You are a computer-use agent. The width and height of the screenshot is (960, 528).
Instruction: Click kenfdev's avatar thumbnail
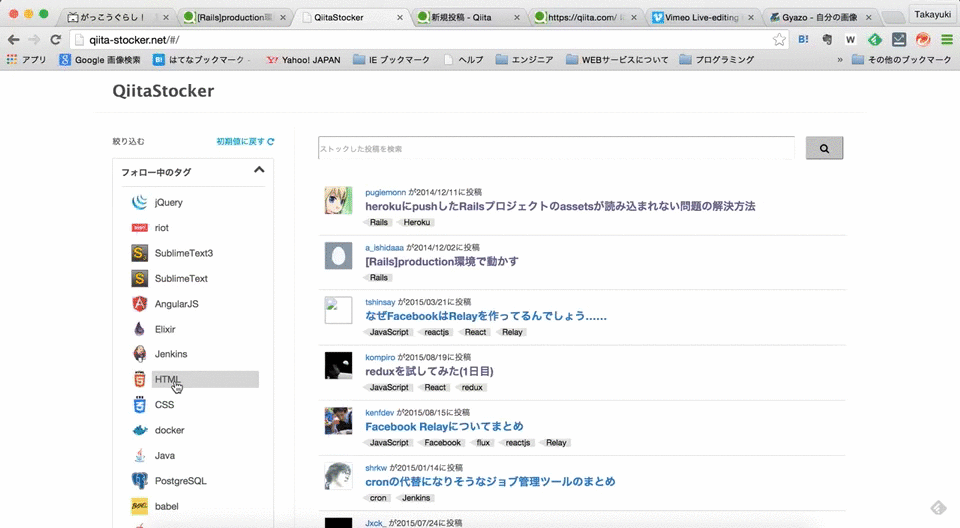[338, 421]
